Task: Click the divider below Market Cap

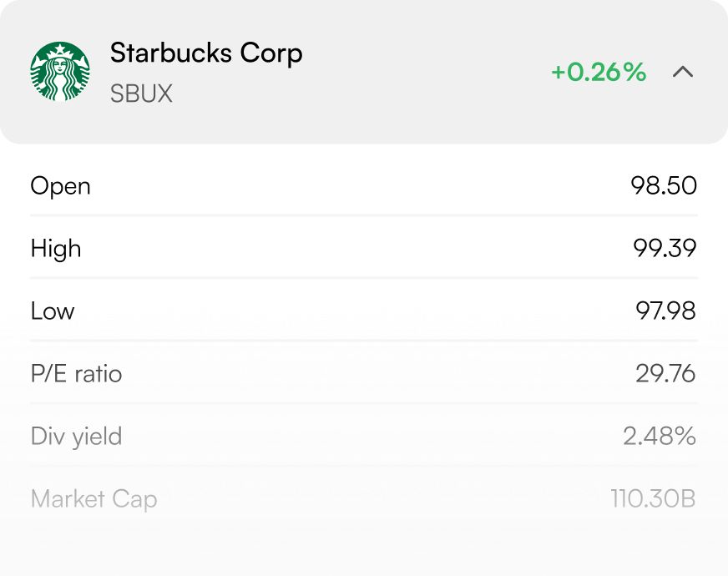Action: point(364,528)
